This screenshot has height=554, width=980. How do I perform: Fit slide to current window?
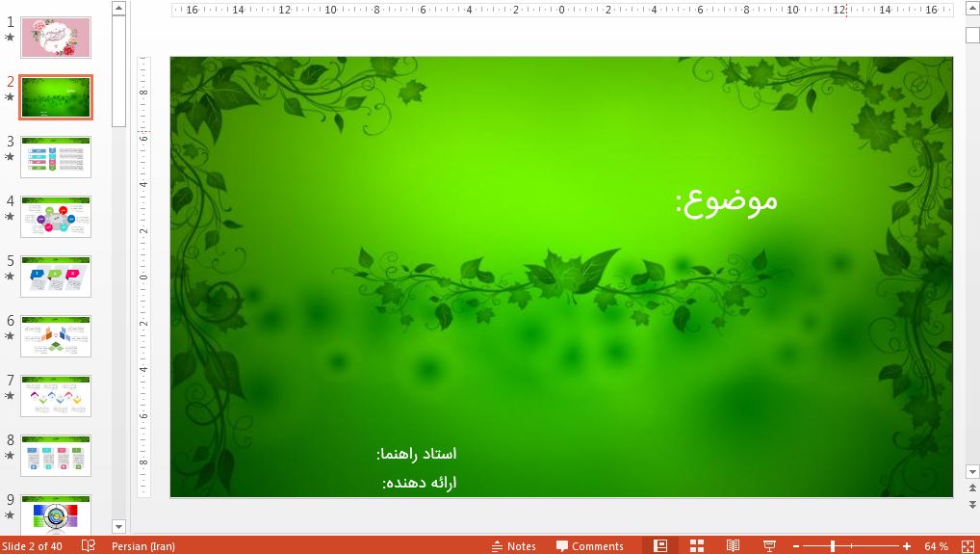[x=967, y=546]
